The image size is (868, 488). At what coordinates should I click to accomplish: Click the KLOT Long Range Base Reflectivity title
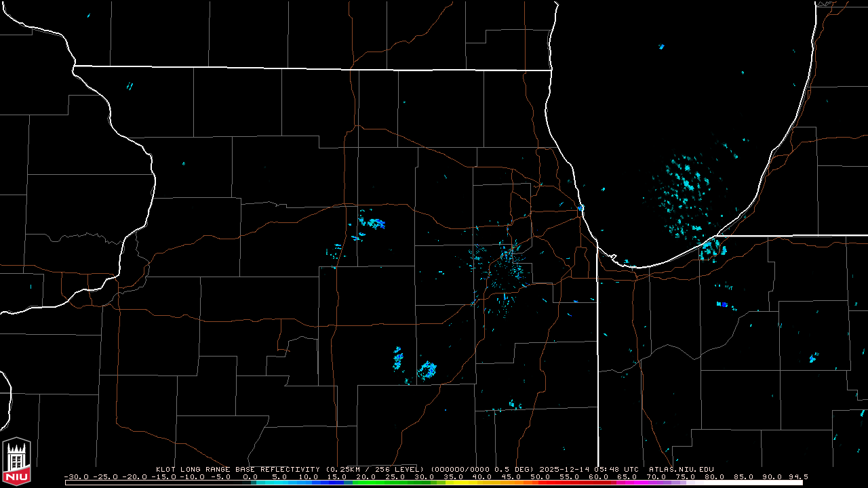coord(237,469)
